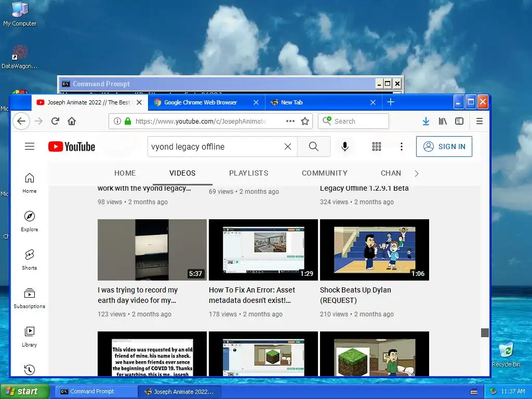Open the Downloads arrow icon in toolbar
The width and height of the screenshot is (532, 399).
426,121
